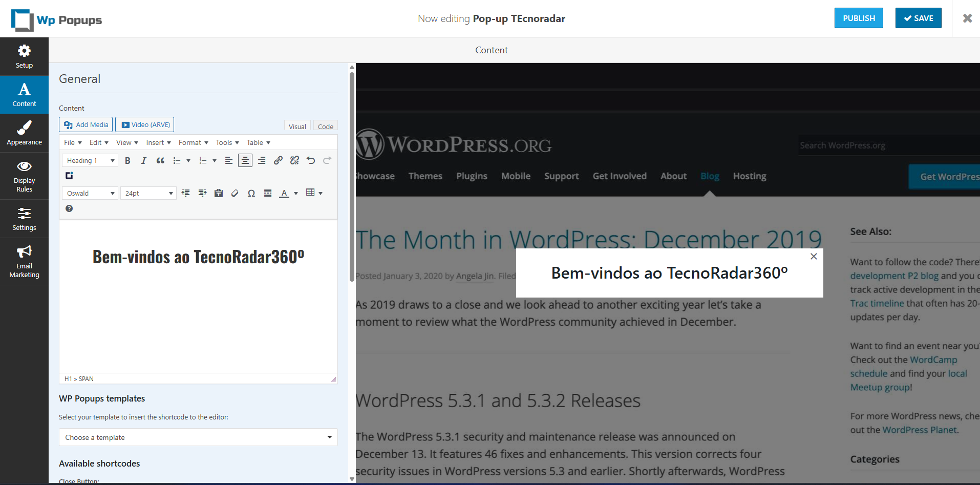
Task: Open the Heading 1 format dropdown
Action: click(x=90, y=161)
